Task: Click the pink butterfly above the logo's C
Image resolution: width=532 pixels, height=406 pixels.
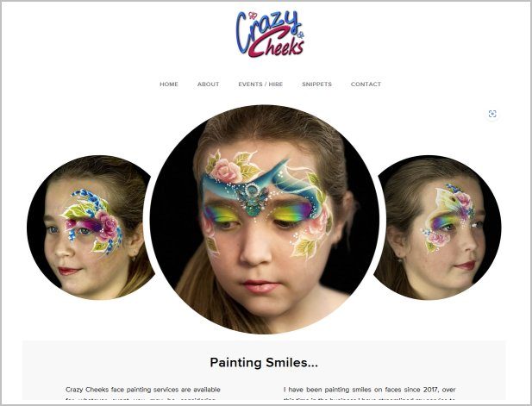Action: 252,16
